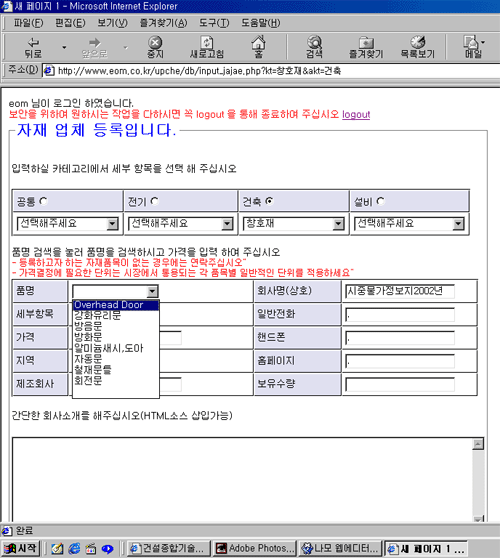The height and width of the screenshot is (558, 500).
Task: Choose 방음문 in the 품명 list
Action: (116, 326)
